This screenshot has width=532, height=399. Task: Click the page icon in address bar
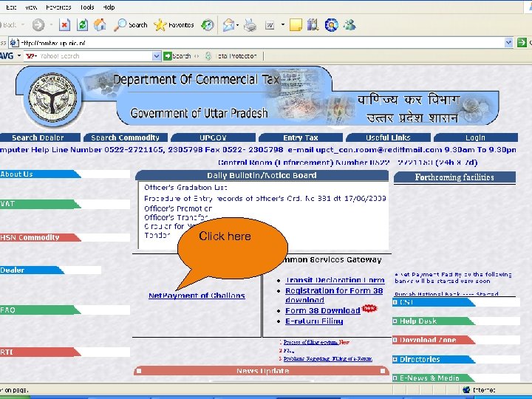tap(14, 43)
